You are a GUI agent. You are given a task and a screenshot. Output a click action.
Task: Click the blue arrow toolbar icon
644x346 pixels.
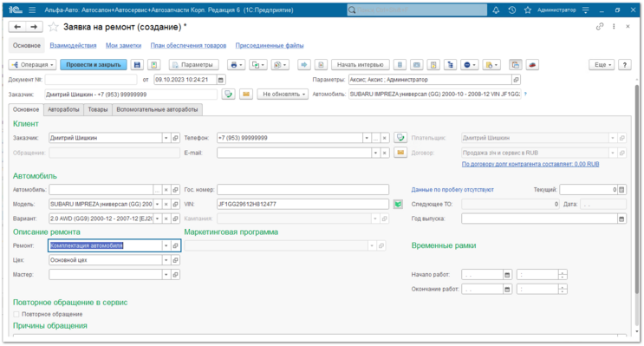[304, 65]
